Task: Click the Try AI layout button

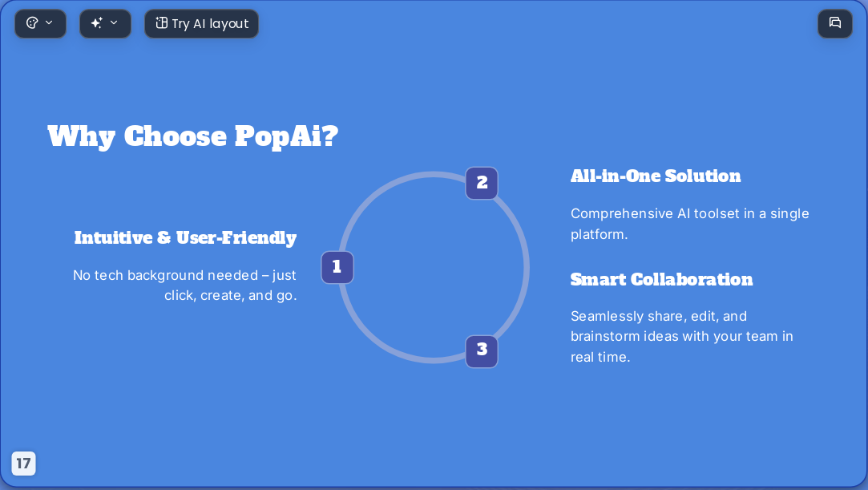Action: click(x=201, y=24)
